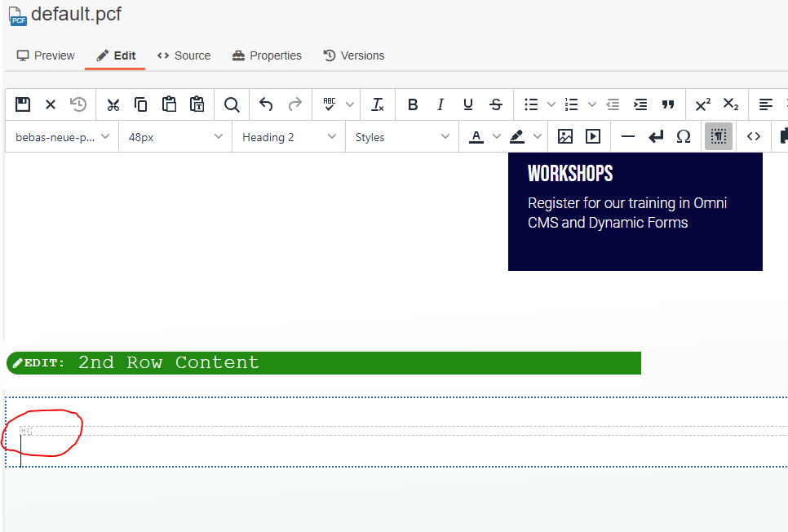Open the Find and Replace tool
Screen dimensions: 788x532
[x=232, y=104]
